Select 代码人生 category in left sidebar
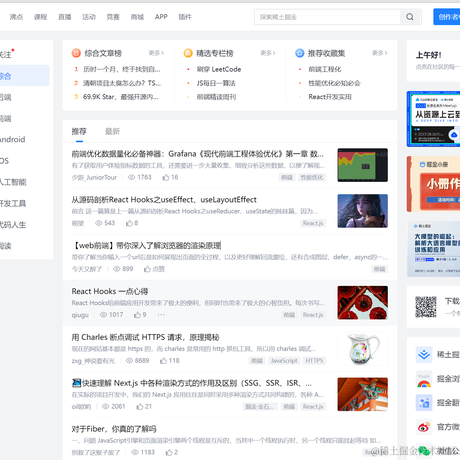Image resolution: width=460 pixels, height=460 pixels. click(13, 225)
